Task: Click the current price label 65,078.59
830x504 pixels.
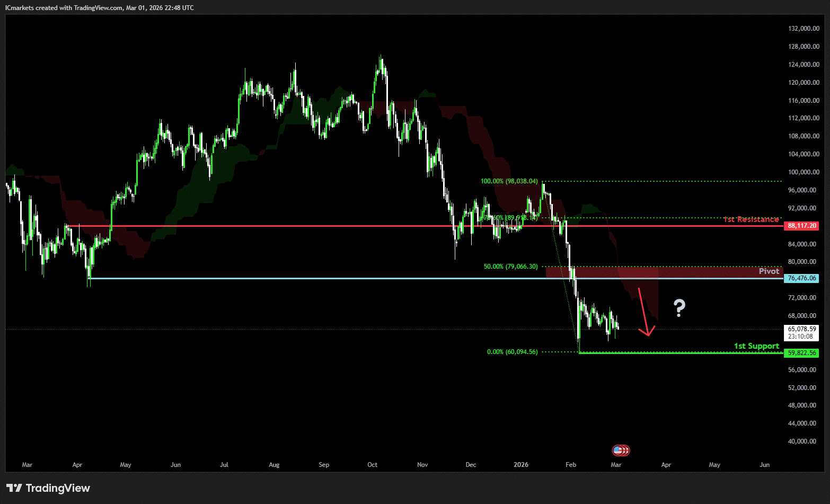Action: 801,329
